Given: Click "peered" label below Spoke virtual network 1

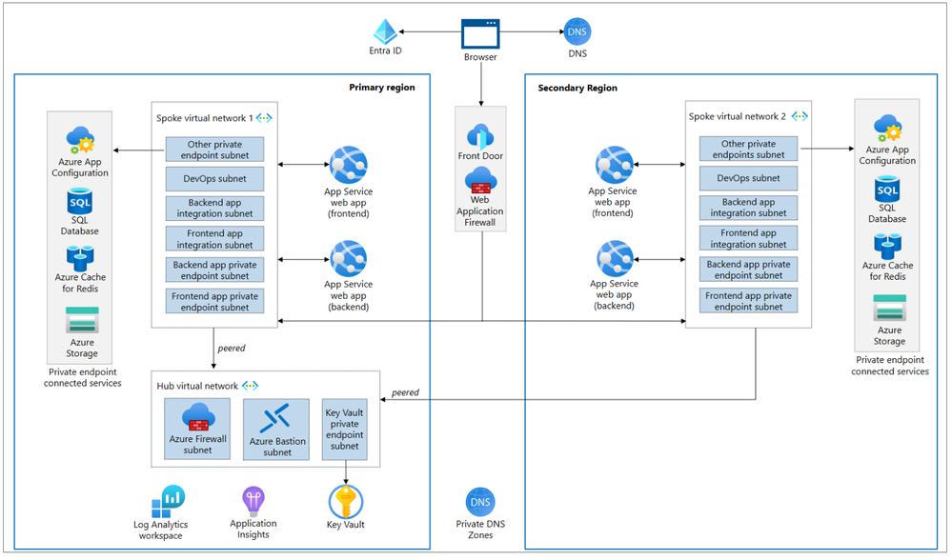Looking at the screenshot, I should click(232, 349).
